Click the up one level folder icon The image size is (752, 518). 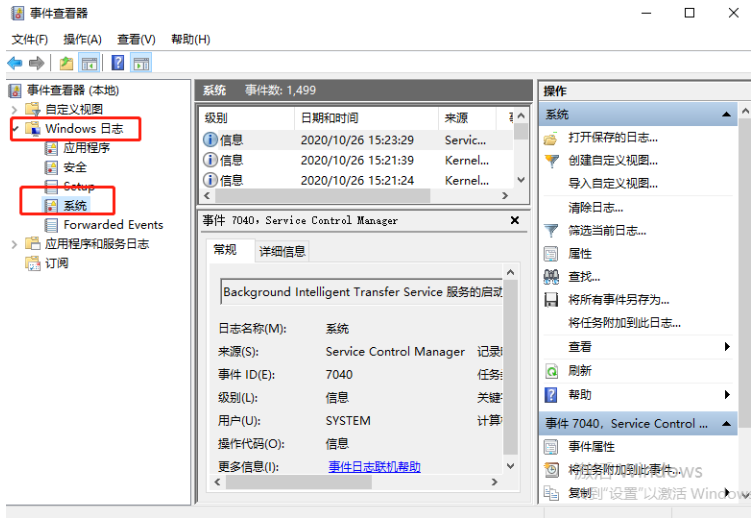pos(66,63)
